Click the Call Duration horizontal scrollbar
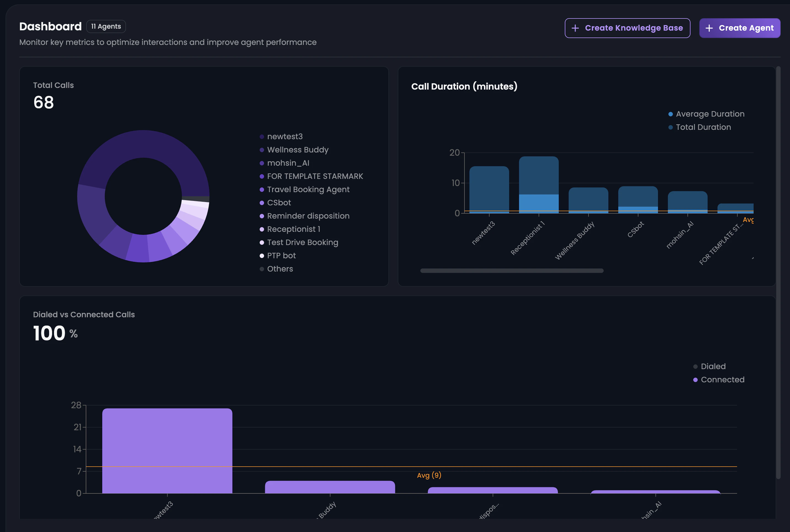 [x=512, y=271]
